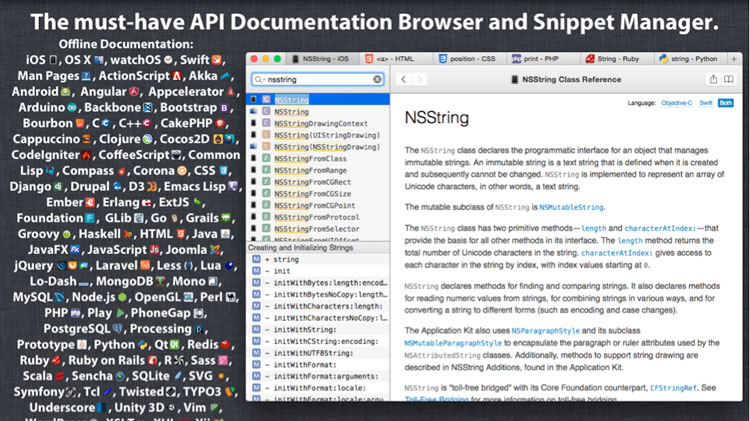Click CSS3 icon on position tab
Viewport: 750px width, 421px height.
click(442, 58)
